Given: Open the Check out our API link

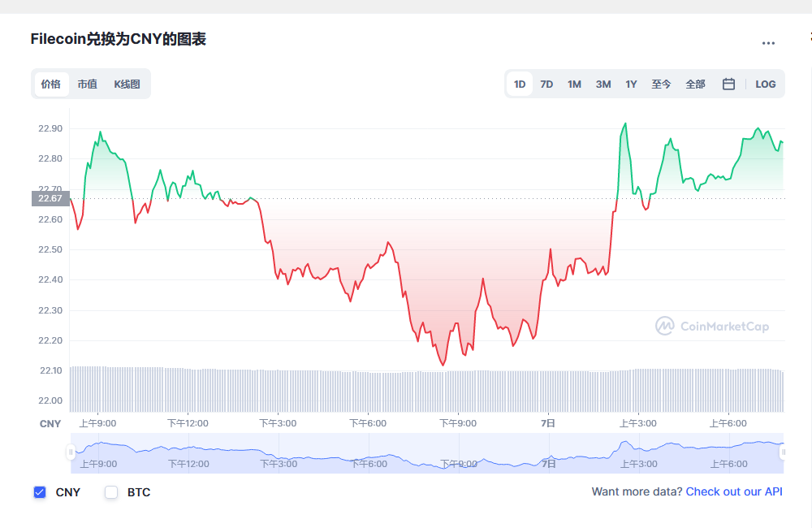Looking at the screenshot, I should coord(734,491).
